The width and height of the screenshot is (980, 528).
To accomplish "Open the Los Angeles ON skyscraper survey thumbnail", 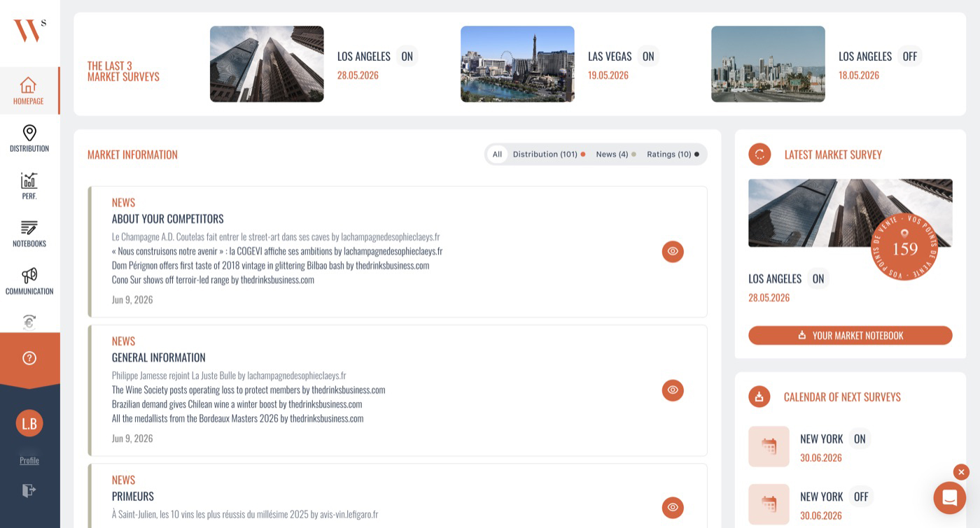I will [x=267, y=64].
